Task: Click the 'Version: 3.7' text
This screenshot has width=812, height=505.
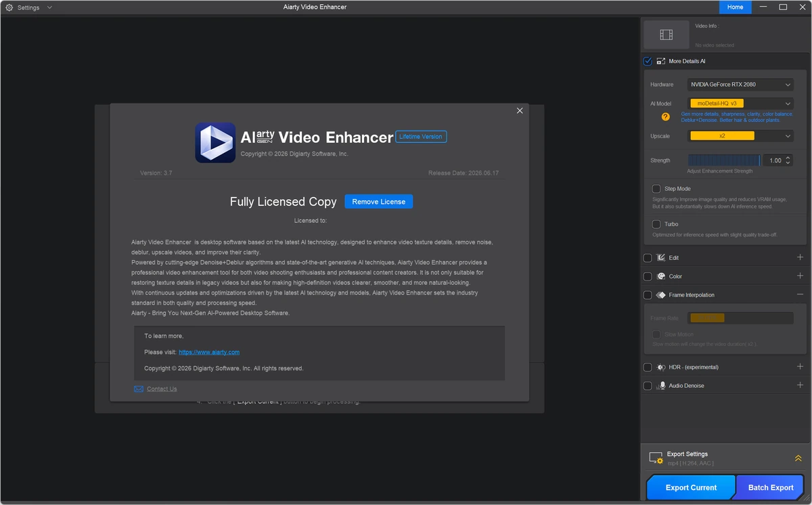Action: 156,173
